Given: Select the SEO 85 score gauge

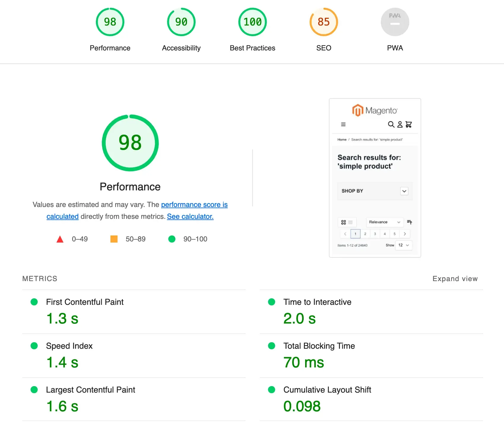Looking at the screenshot, I should click(324, 22).
